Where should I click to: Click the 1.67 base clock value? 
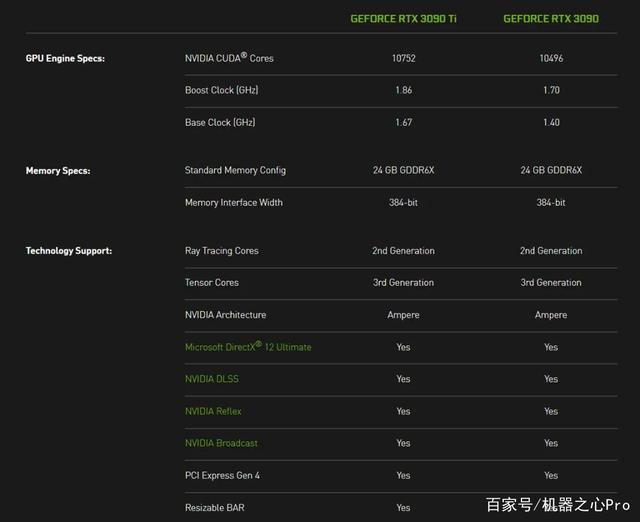tap(404, 122)
